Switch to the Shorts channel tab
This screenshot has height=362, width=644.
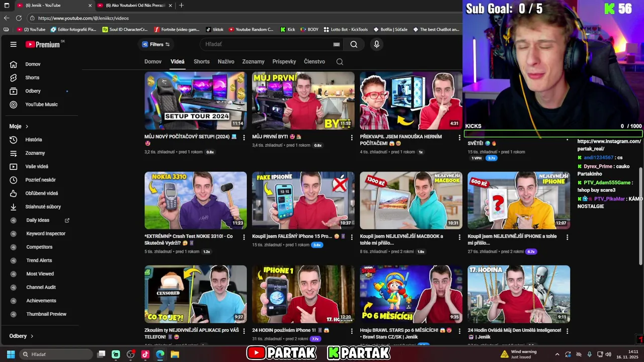coord(201,61)
